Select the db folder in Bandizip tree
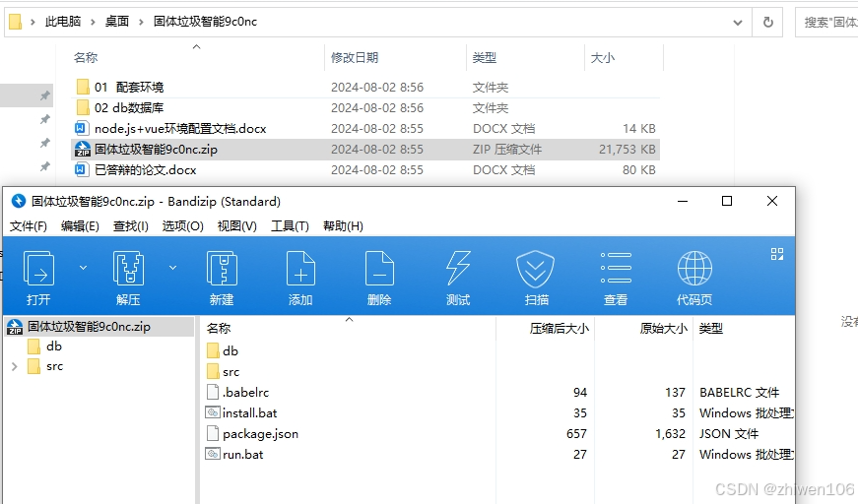This screenshot has height=504, width=858. pyautogui.click(x=53, y=346)
